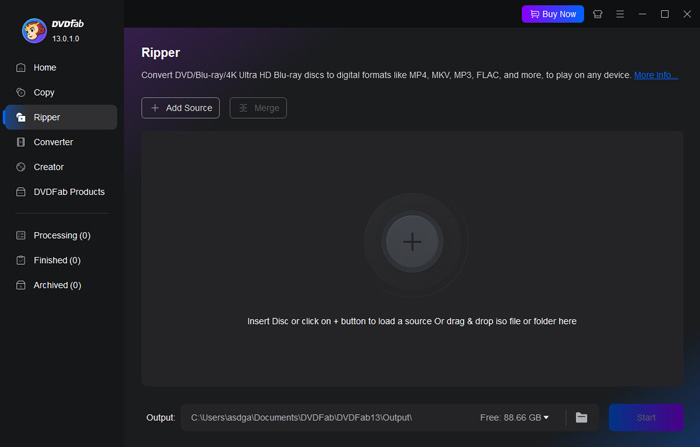Screen dimensions: 700x447
Task: Click the Ripper module icon
Action: tap(21, 117)
